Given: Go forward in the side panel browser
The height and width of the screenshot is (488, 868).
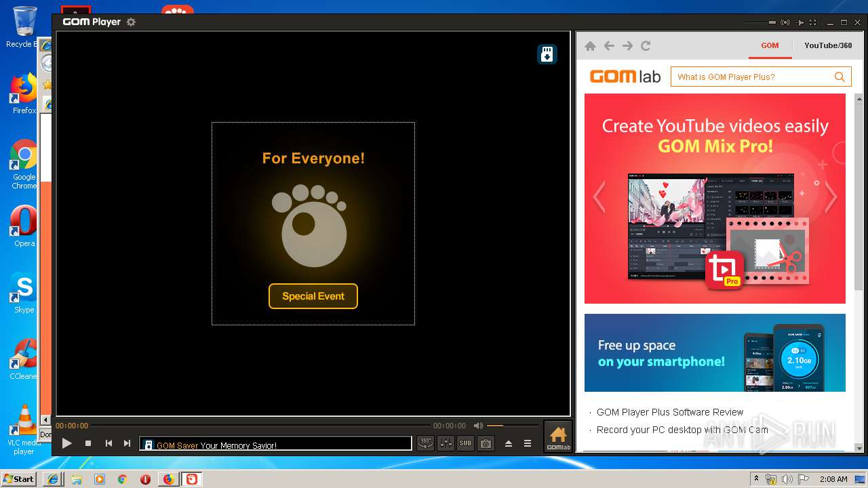Looking at the screenshot, I should [627, 46].
